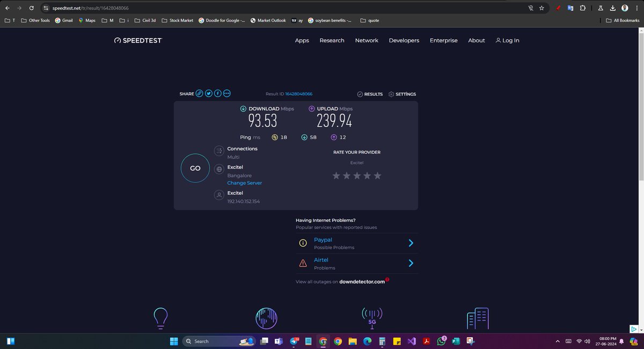The image size is (644, 349).
Task: Click the taskbar Search box
Action: click(x=218, y=341)
